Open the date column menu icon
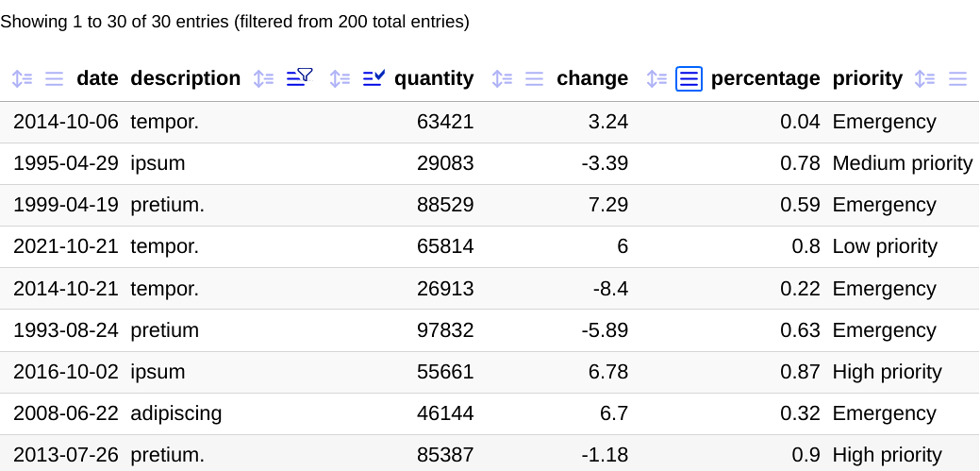This screenshot has width=980, height=471. 55,79
